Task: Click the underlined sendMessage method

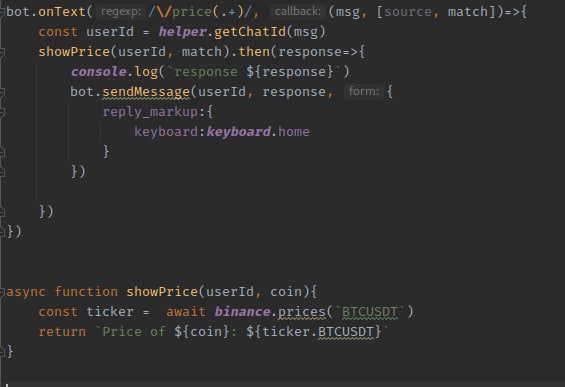Action: click(x=146, y=92)
